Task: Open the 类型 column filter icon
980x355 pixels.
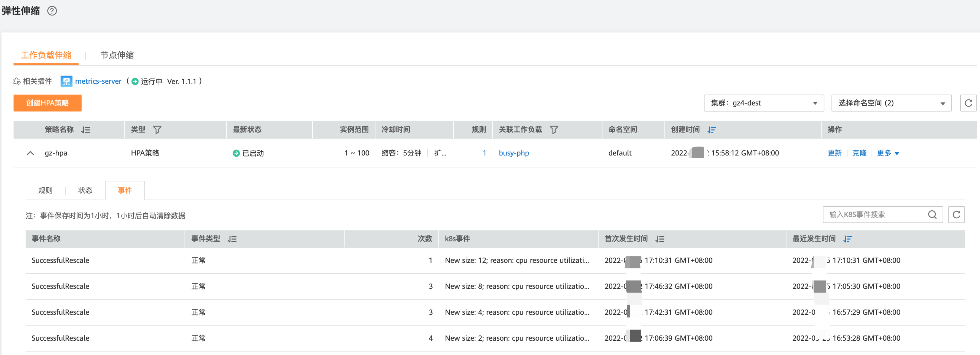Action: pyautogui.click(x=157, y=130)
